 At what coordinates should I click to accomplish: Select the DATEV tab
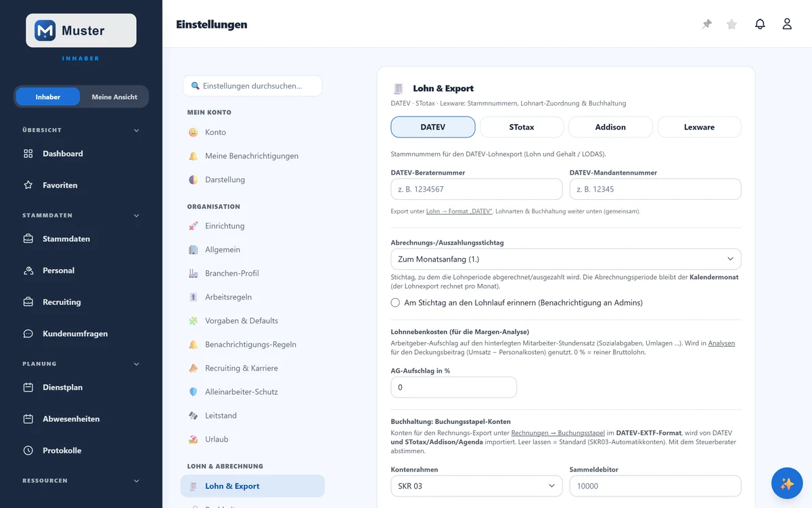[x=433, y=127]
